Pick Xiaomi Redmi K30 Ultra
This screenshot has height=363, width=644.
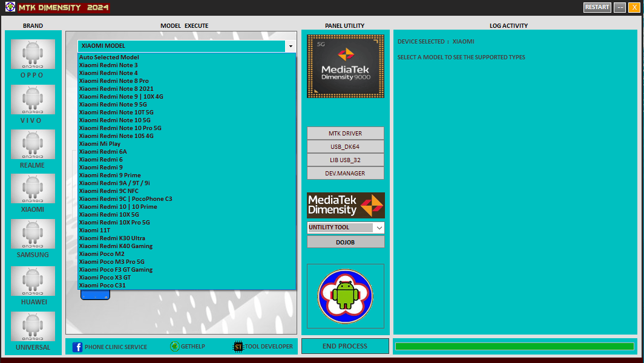tap(186, 238)
